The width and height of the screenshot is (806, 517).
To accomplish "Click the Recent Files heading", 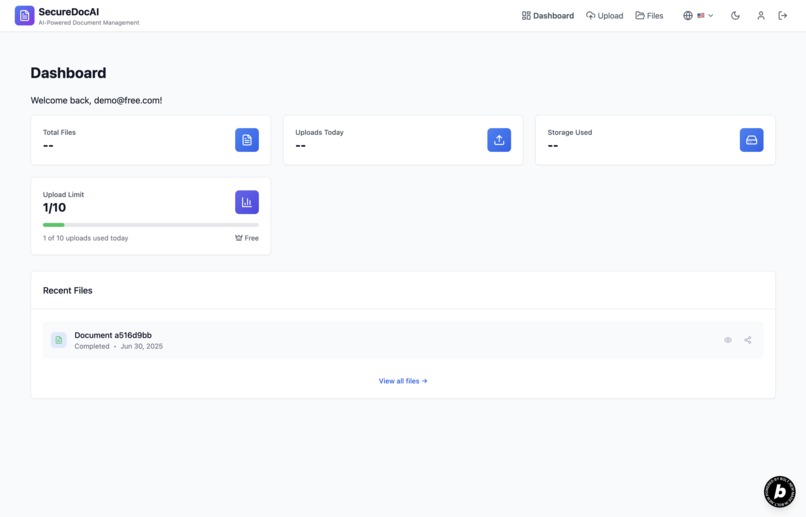I will (67, 291).
